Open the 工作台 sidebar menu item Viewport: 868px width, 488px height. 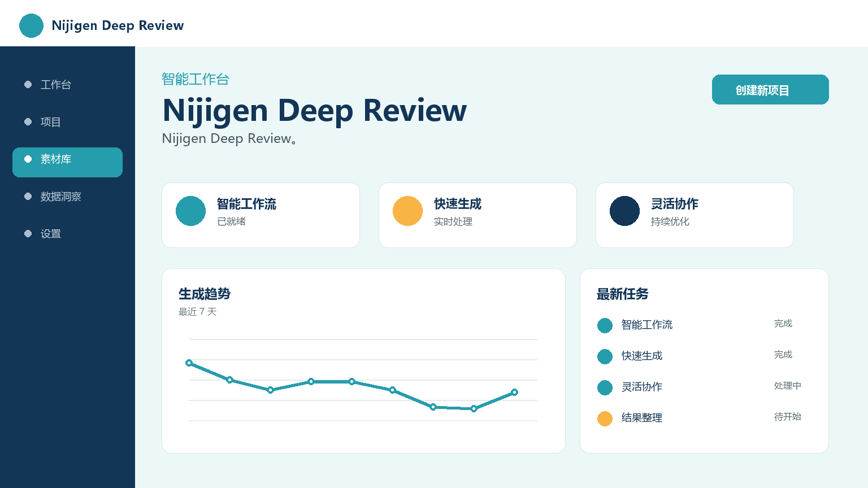click(x=67, y=84)
